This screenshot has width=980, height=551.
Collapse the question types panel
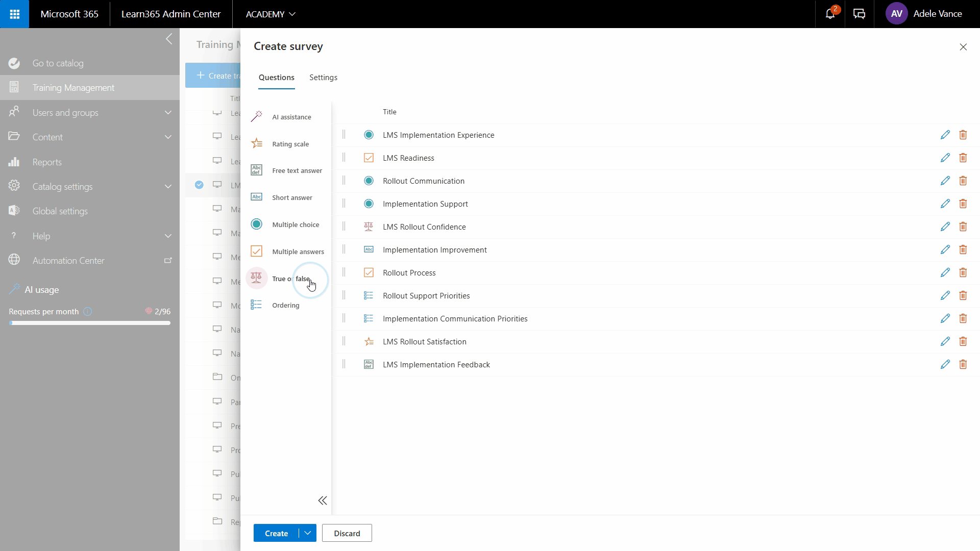[x=323, y=500]
